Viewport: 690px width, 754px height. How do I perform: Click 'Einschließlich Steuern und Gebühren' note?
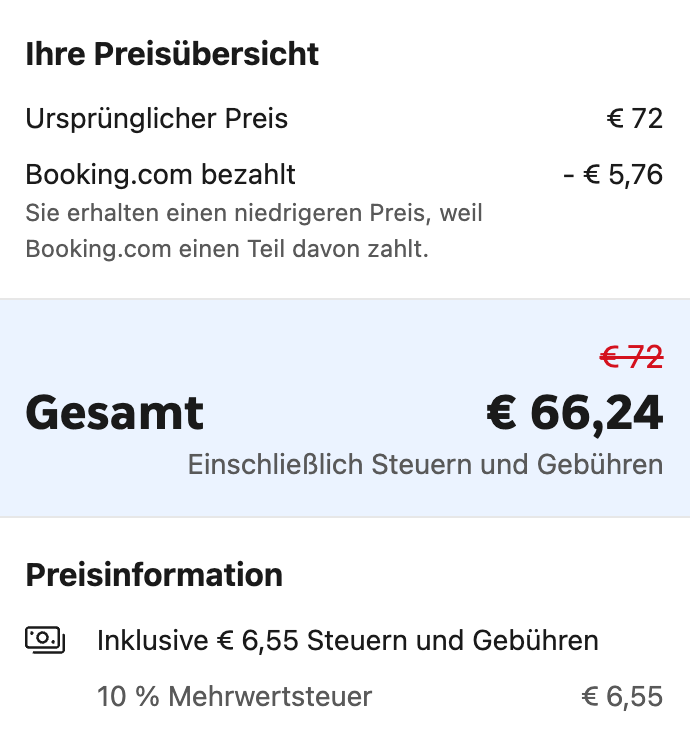(x=426, y=465)
